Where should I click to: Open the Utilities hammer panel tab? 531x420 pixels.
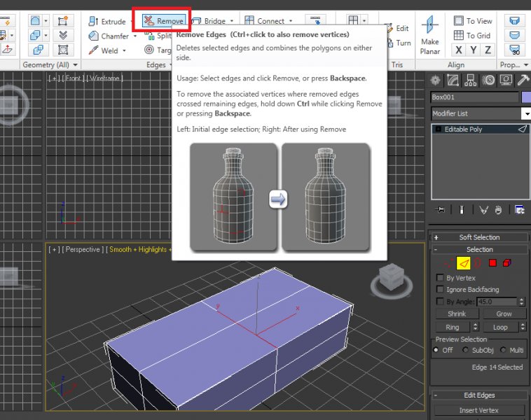click(523, 80)
